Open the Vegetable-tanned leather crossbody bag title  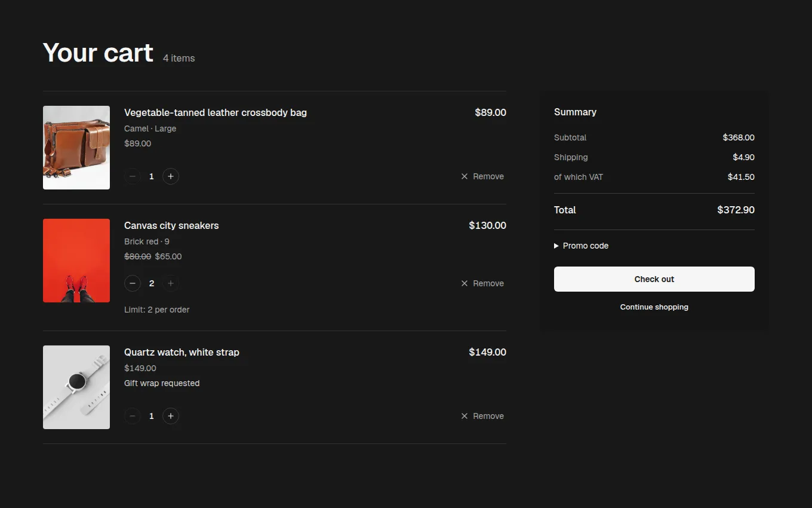click(x=216, y=112)
